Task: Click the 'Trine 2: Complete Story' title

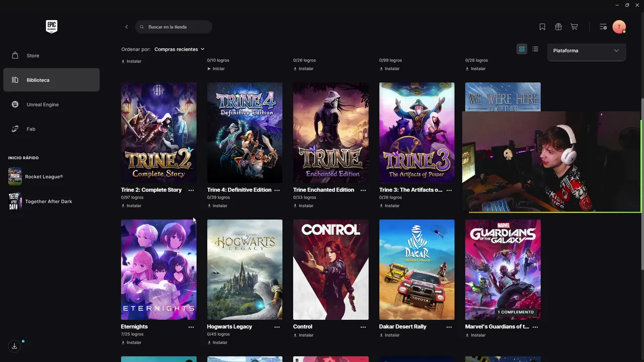Action: click(x=151, y=190)
